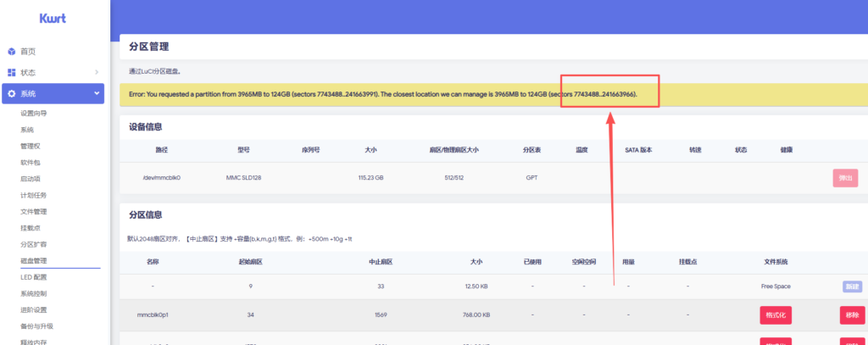Click the device size 115.23 GB
868x345 pixels.
click(x=371, y=178)
